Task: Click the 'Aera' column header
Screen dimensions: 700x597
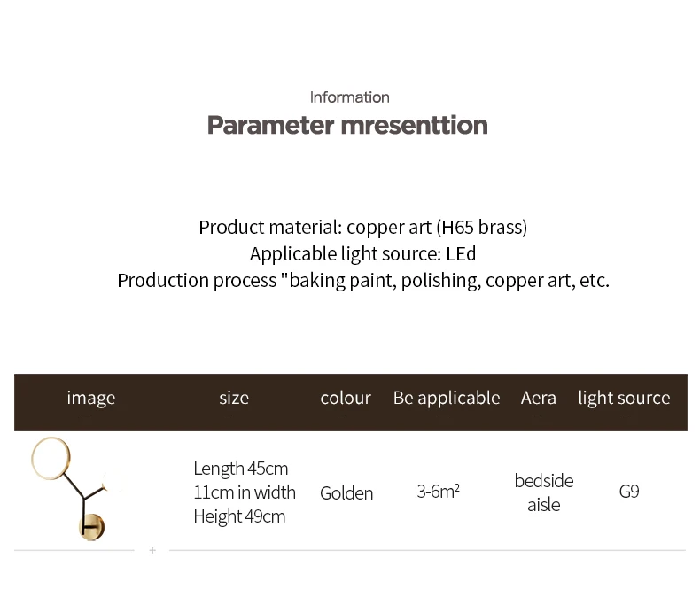Action: [539, 398]
